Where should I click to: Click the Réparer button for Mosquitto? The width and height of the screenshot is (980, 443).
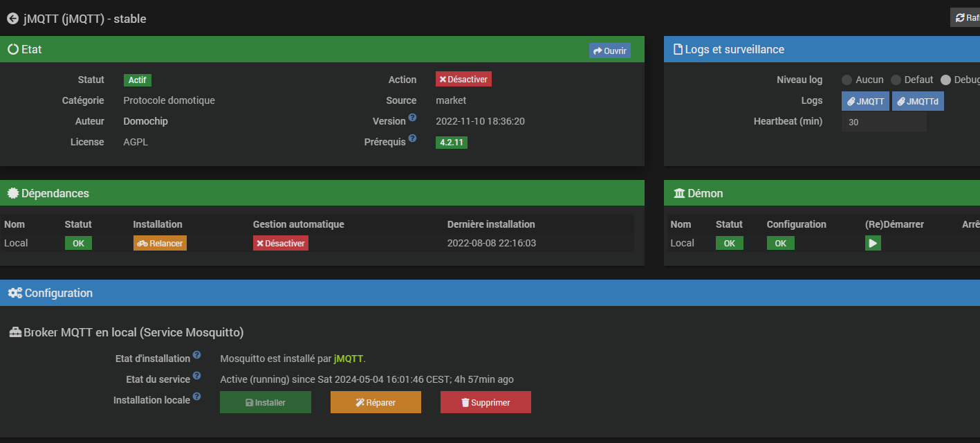[x=376, y=402]
